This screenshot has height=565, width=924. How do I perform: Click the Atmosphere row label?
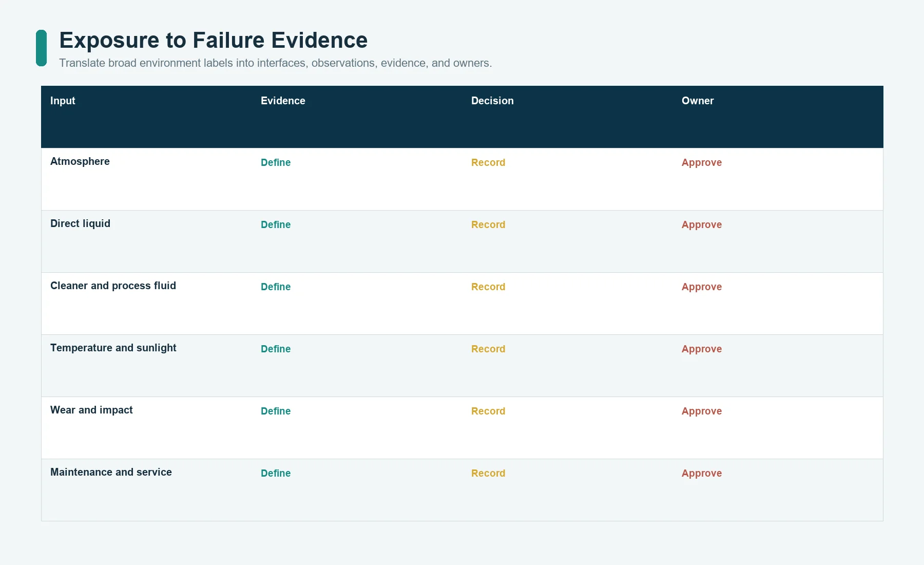pyautogui.click(x=80, y=161)
